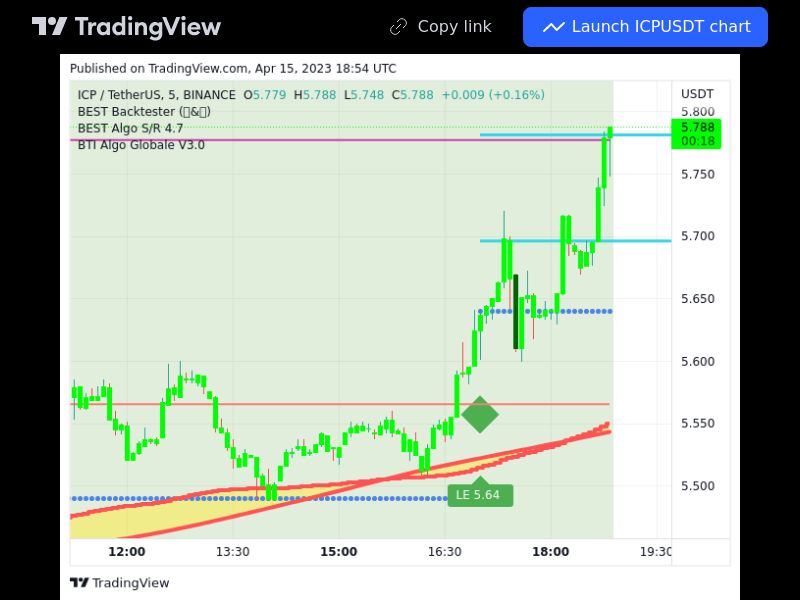This screenshot has width=800, height=600.
Task: Click the TradingView watermark logo below chart
Action: (119, 583)
